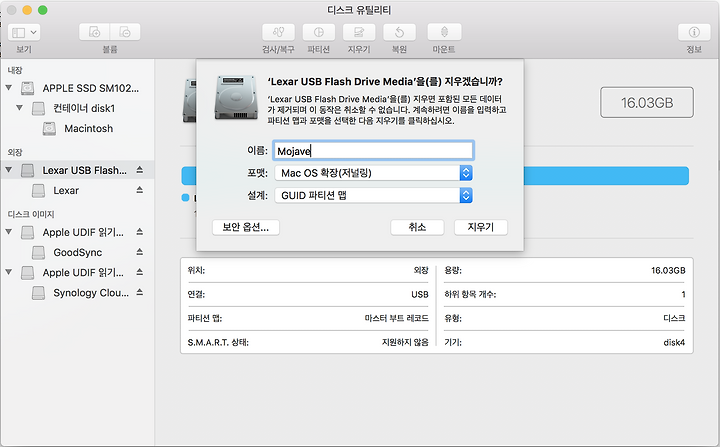Click the Partition (파티션) toolbar icon

[319, 32]
